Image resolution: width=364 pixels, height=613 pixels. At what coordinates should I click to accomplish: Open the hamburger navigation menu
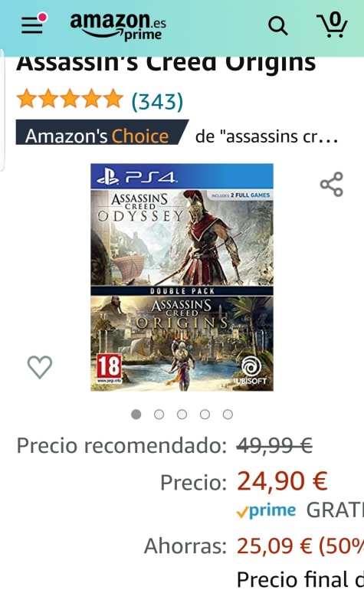[x=34, y=25]
